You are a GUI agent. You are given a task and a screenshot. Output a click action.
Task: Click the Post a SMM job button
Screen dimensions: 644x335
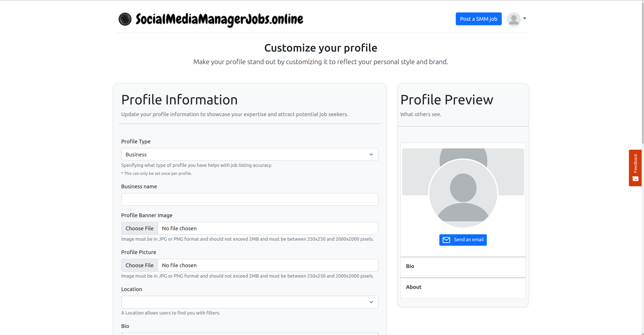point(478,19)
